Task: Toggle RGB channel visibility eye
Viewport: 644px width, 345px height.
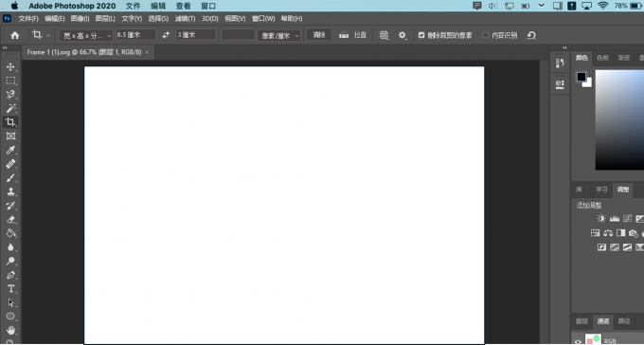Action: (x=578, y=341)
